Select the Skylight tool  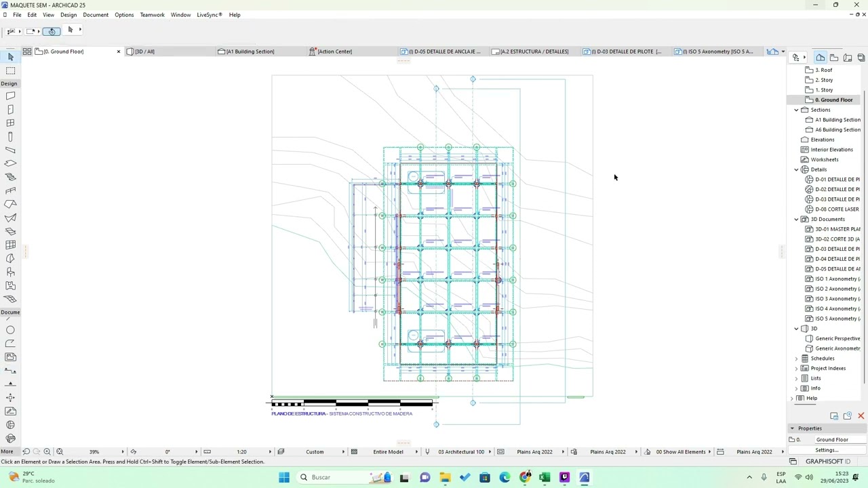10,232
